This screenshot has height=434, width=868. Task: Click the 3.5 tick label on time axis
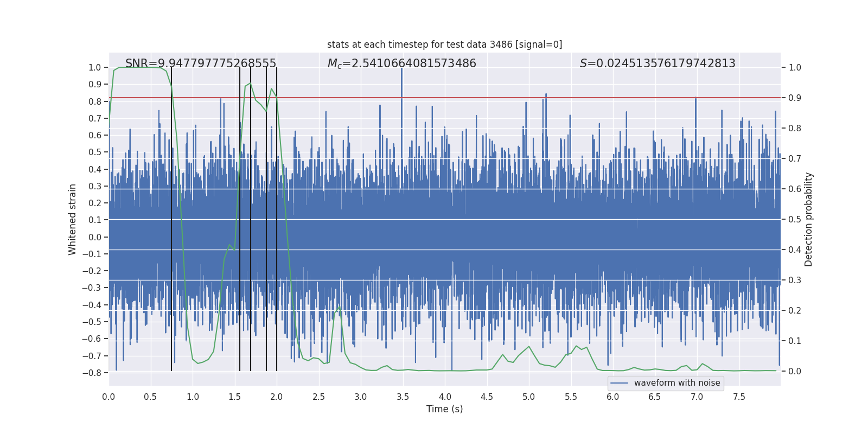(x=403, y=397)
